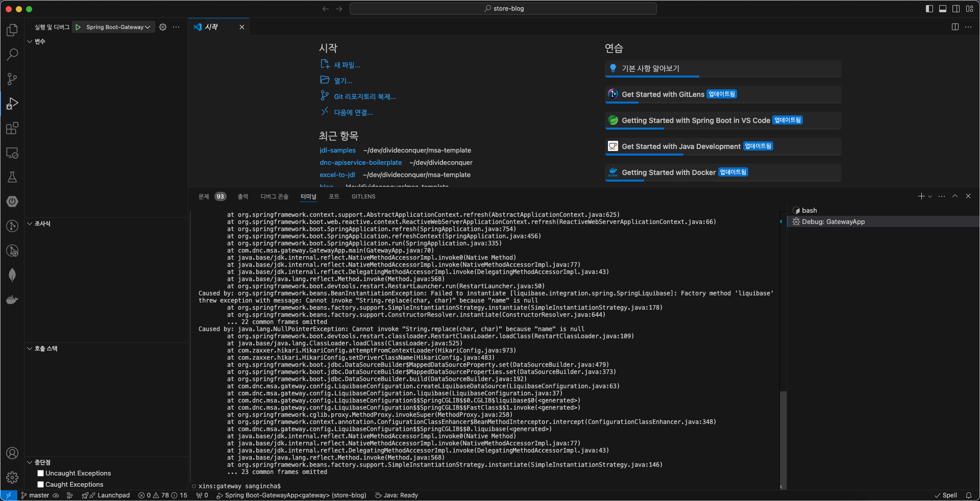Customize layout with the title bar icon
The height and width of the screenshot is (501, 980).
coord(969,9)
